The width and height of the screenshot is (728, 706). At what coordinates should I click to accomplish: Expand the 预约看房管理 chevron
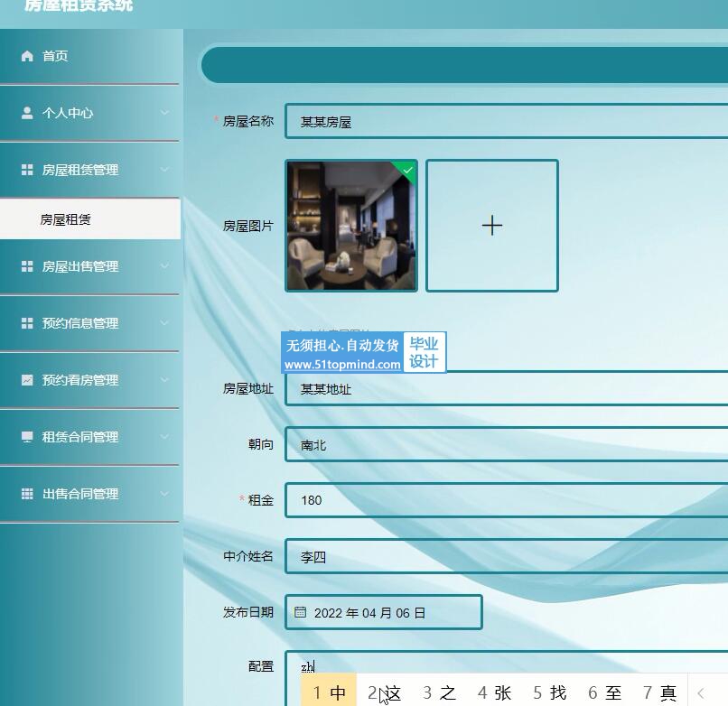coord(164,380)
